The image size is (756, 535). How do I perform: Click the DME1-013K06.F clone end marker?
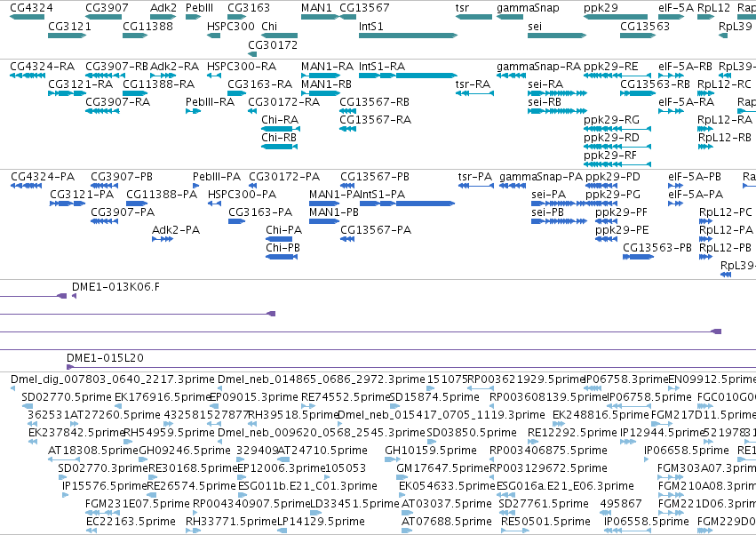[x=74, y=296]
